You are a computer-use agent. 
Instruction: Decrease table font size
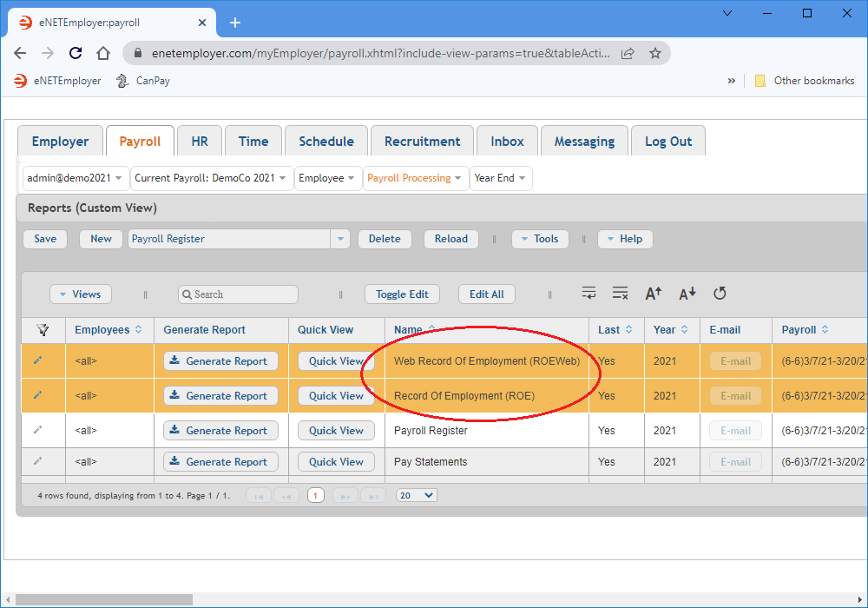[x=687, y=294]
